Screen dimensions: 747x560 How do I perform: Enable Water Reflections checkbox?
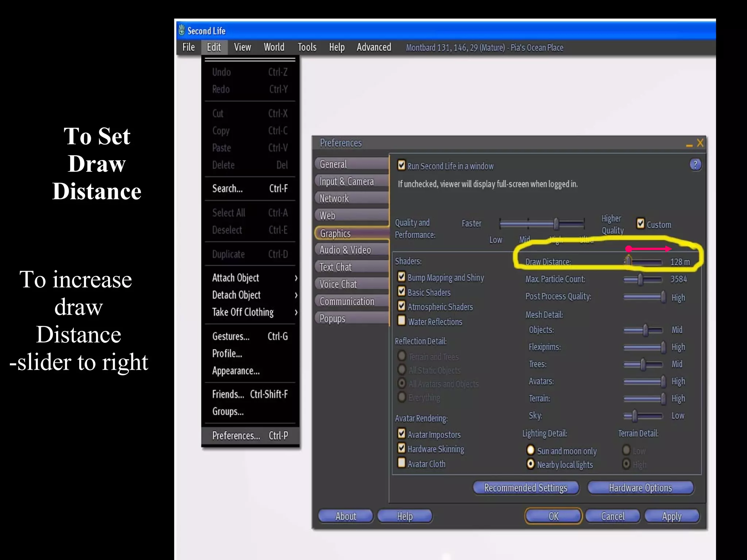pos(402,321)
